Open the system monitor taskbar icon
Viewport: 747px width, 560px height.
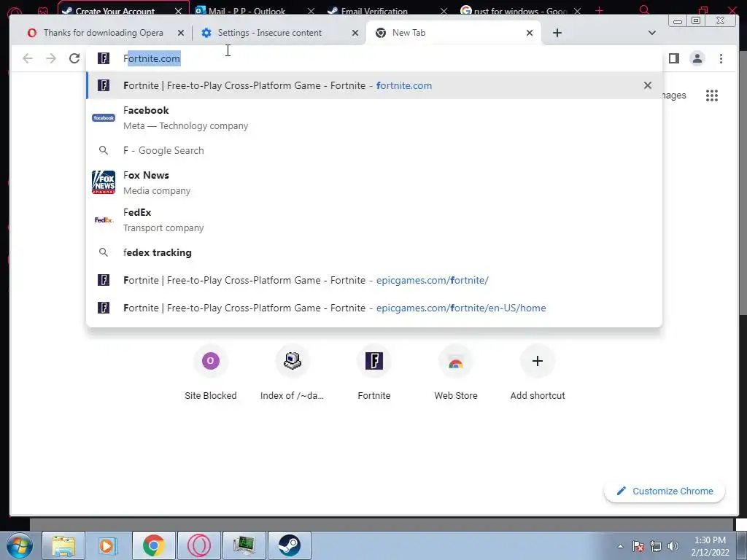click(x=244, y=545)
